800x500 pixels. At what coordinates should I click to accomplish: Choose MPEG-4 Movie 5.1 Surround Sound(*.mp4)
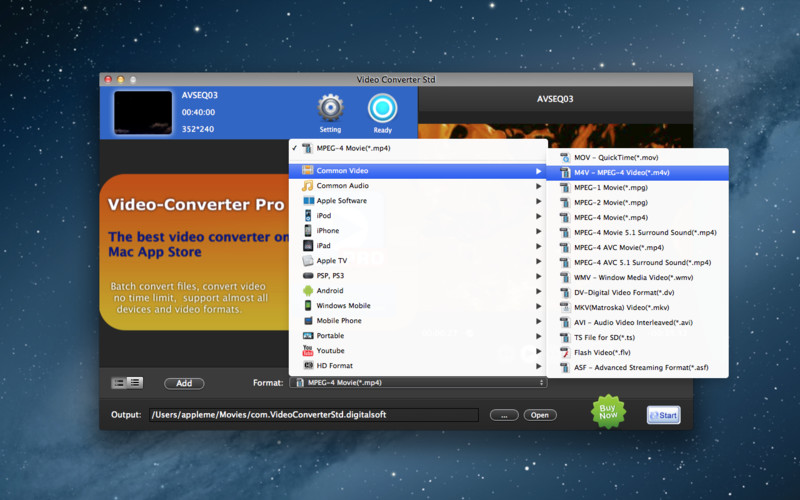pyautogui.click(x=637, y=233)
